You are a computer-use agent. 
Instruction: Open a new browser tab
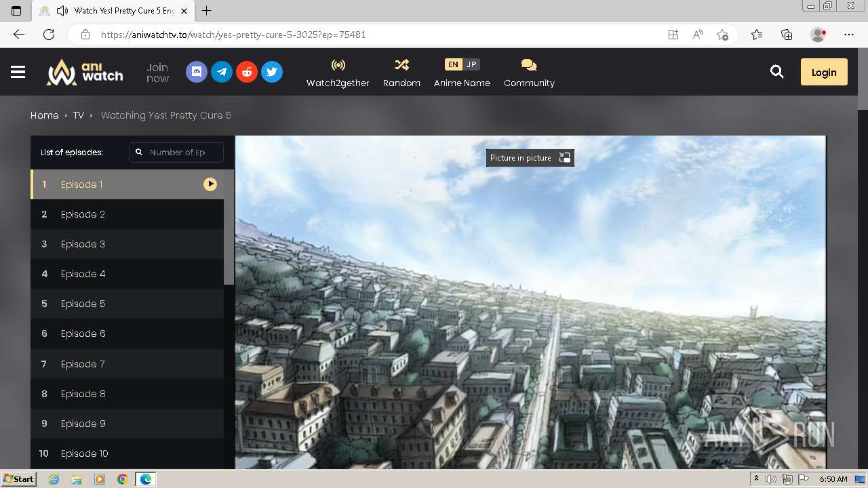point(207,11)
